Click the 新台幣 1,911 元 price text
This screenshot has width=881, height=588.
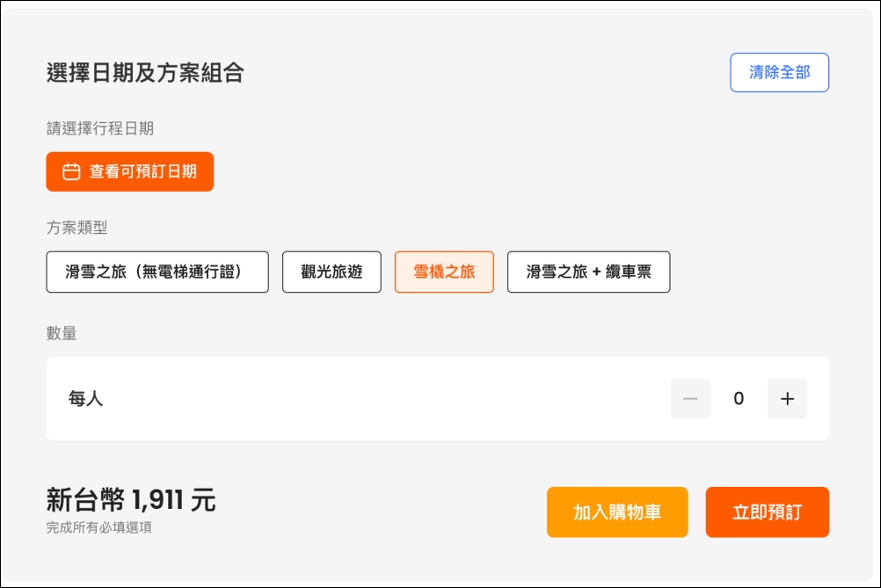point(131,499)
